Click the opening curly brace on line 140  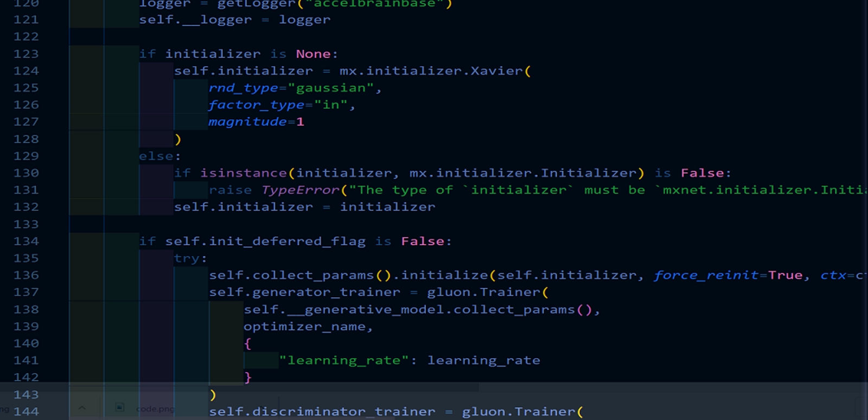click(x=247, y=343)
